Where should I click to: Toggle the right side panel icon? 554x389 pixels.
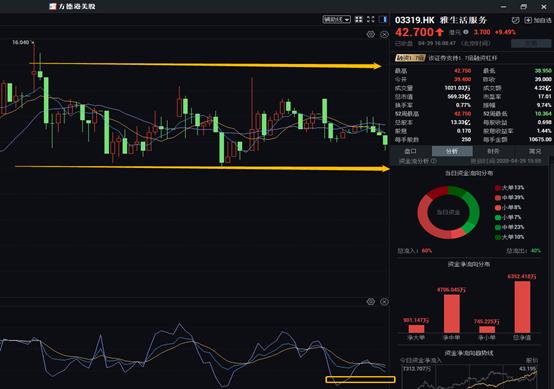[383, 19]
